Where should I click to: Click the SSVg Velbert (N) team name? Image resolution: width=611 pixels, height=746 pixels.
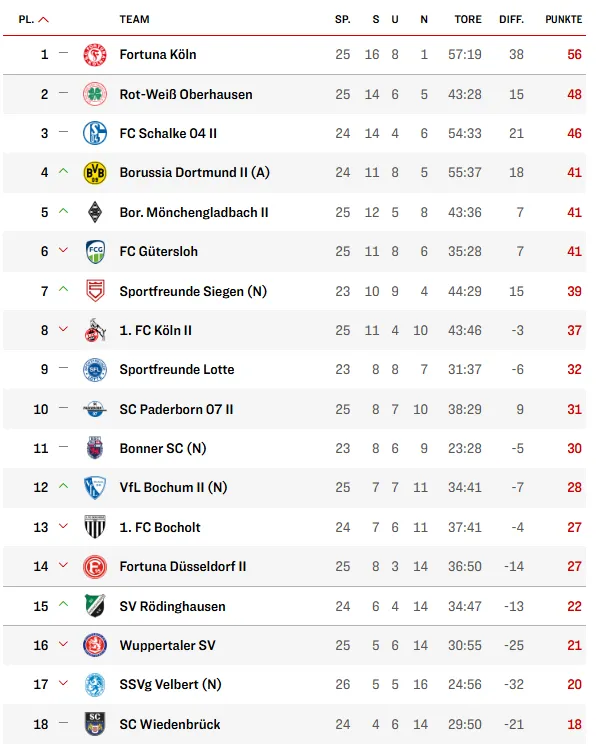pyautogui.click(x=170, y=685)
